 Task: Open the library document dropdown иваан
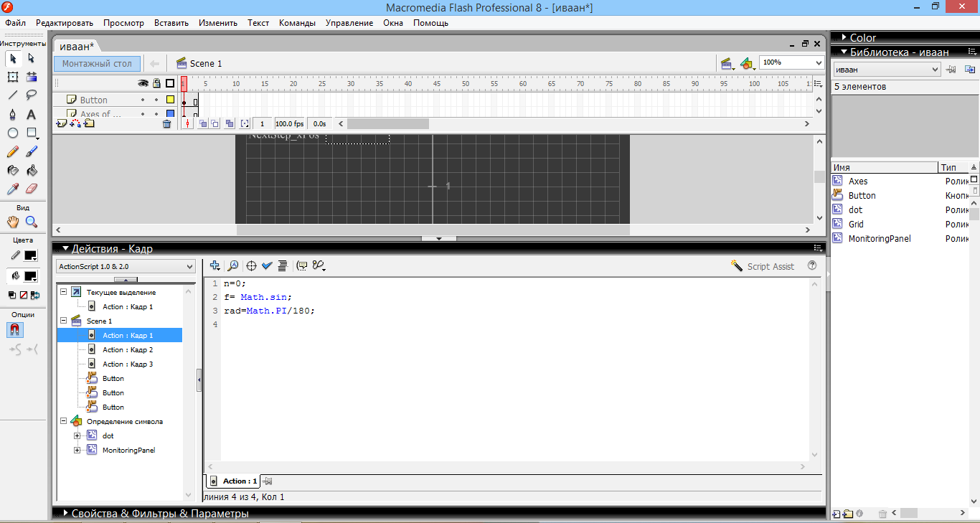point(886,70)
